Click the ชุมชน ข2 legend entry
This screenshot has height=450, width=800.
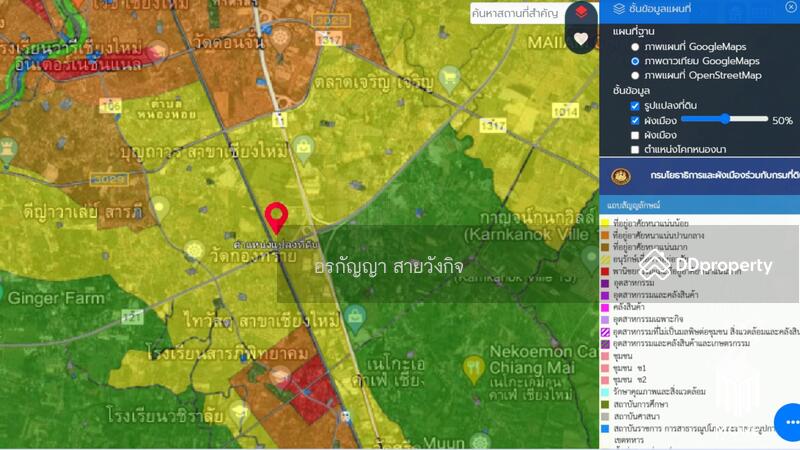click(x=630, y=380)
